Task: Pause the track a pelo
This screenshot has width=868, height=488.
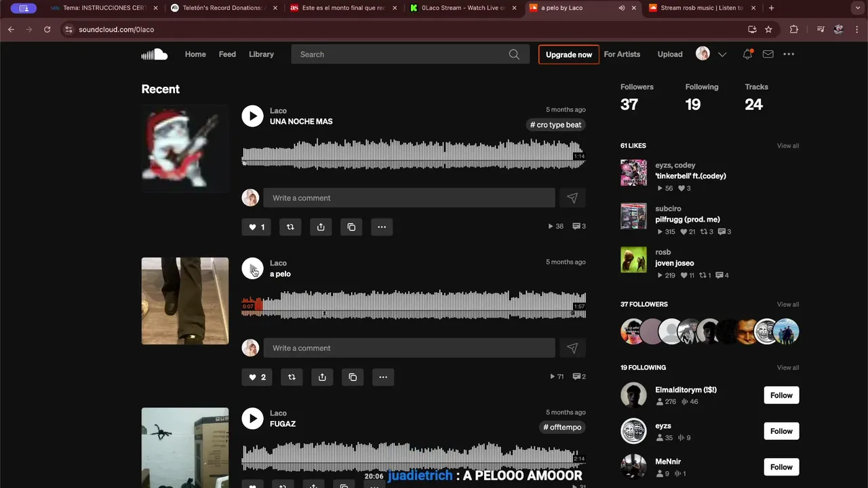Action: point(252,268)
